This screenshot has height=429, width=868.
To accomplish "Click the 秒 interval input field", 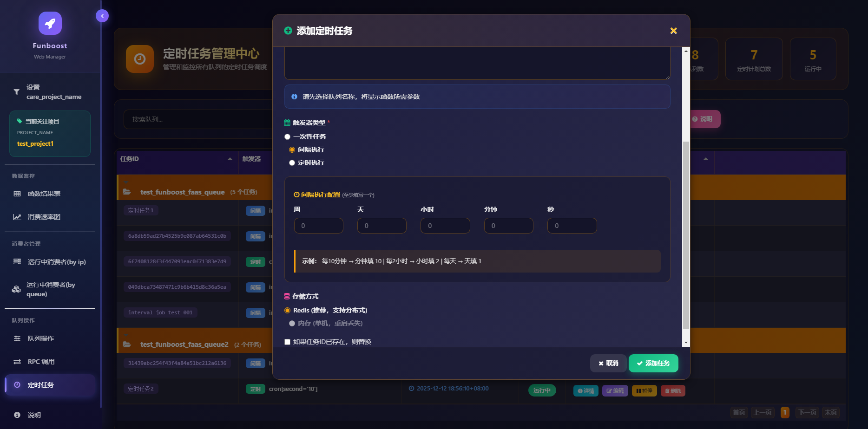I will point(572,226).
